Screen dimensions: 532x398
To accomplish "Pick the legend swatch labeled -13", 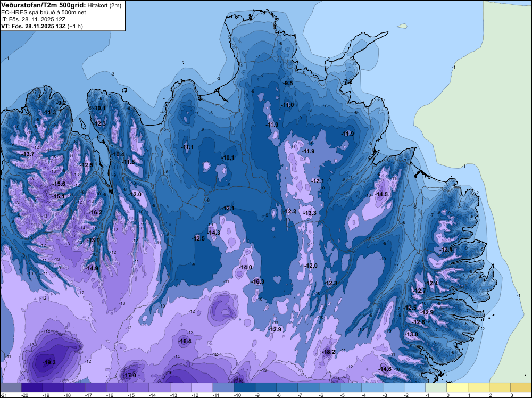I will point(181,387).
